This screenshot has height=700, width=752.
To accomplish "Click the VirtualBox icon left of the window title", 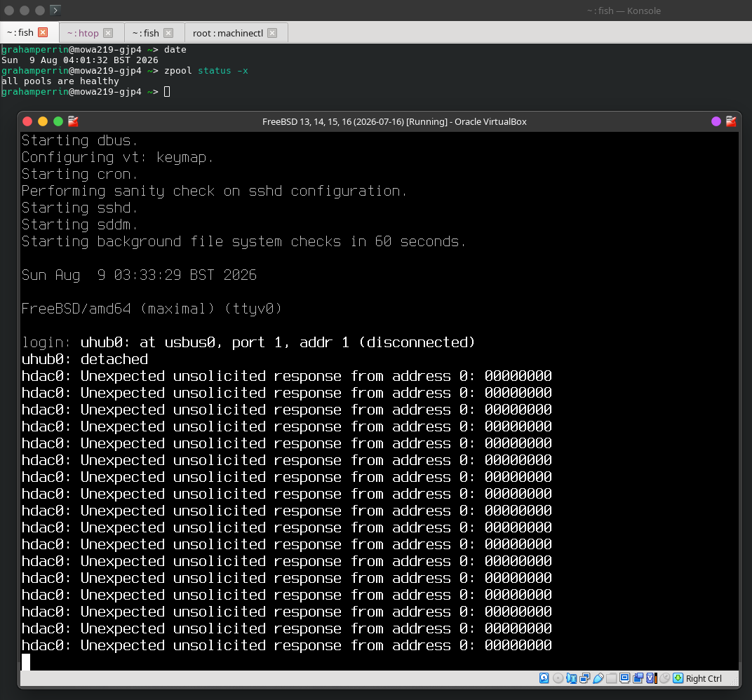I will click(x=73, y=121).
